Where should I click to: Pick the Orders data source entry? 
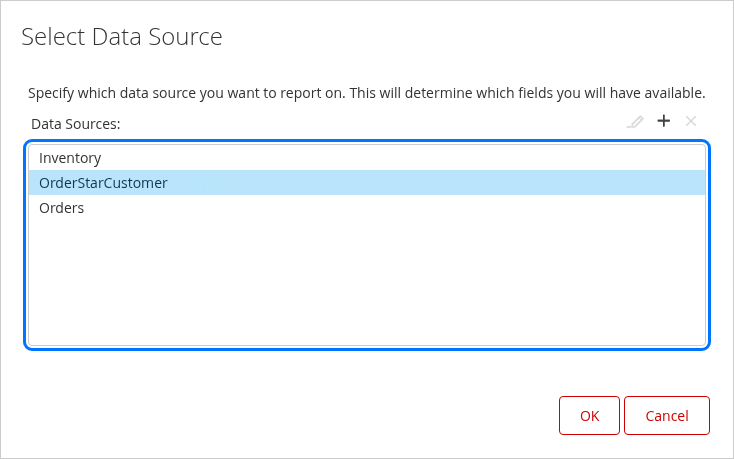[61, 208]
